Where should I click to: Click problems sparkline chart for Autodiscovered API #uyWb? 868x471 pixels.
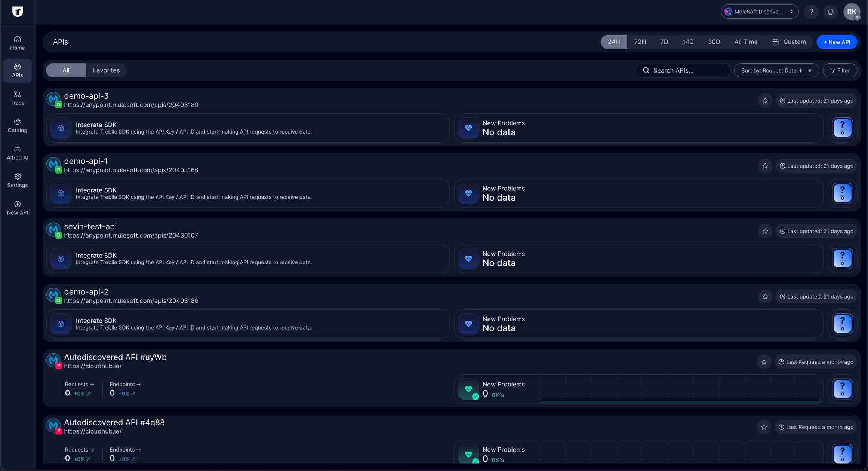tap(680, 389)
